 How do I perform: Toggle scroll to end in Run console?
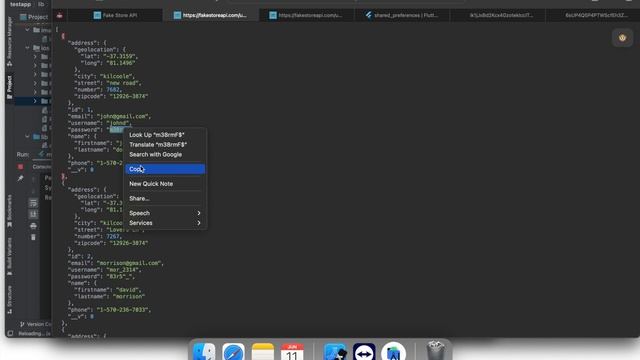tap(33, 214)
